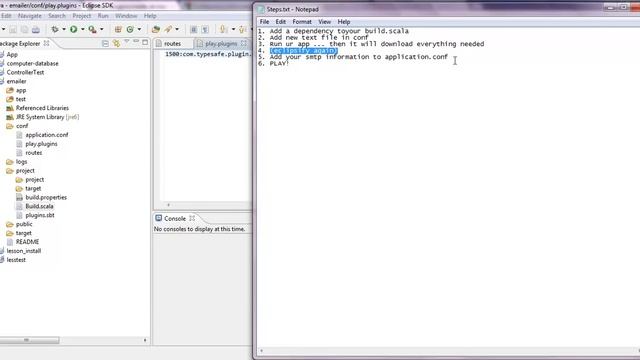The width and height of the screenshot is (640, 360).
Task: Click the green Run button
Action: [73, 29]
